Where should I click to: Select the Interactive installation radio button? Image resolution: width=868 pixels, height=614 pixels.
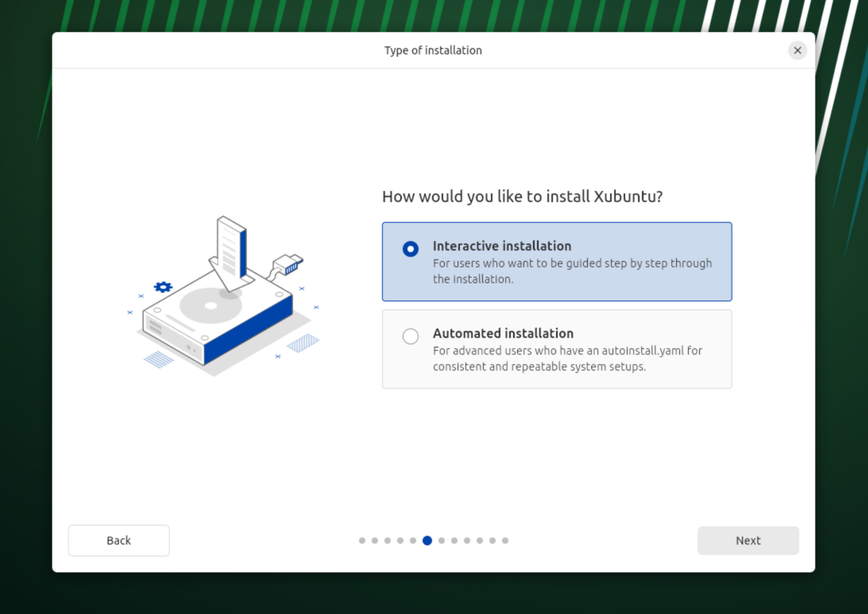[411, 249]
